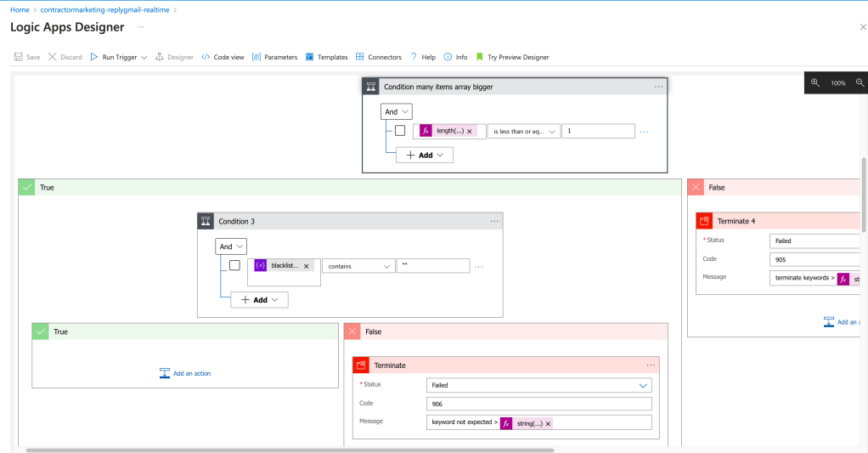Expand the Run Trigger dropdown arrow
This screenshot has width=868, height=453.
[x=144, y=57]
